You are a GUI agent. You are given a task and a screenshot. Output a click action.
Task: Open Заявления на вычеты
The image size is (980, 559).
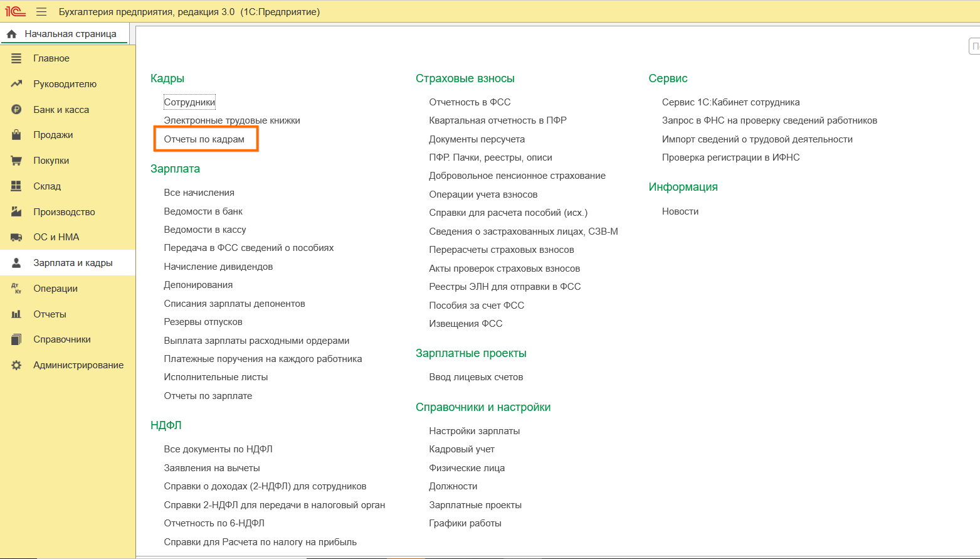tap(212, 468)
